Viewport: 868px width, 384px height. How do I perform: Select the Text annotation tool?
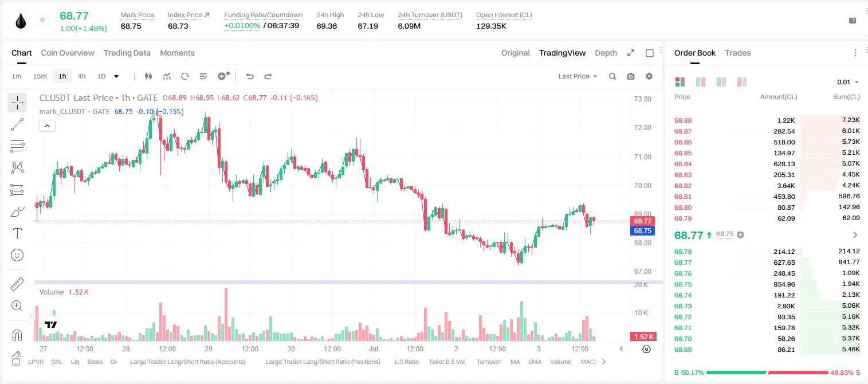coord(17,233)
